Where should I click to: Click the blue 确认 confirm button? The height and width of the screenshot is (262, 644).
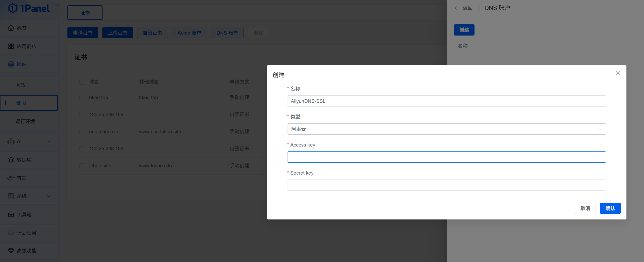(610, 208)
